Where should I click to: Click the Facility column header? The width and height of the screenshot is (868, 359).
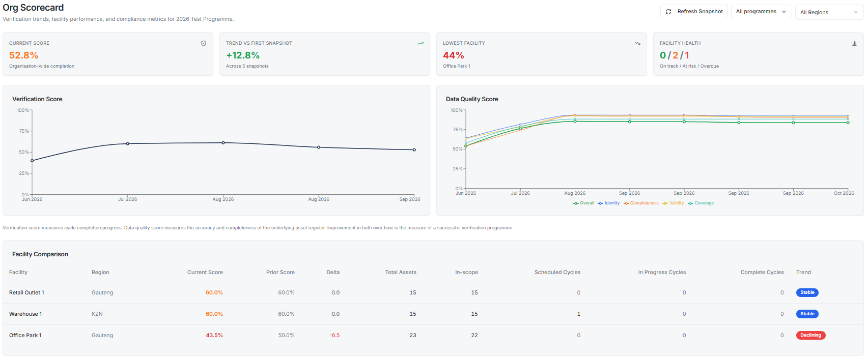pos(18,273)
